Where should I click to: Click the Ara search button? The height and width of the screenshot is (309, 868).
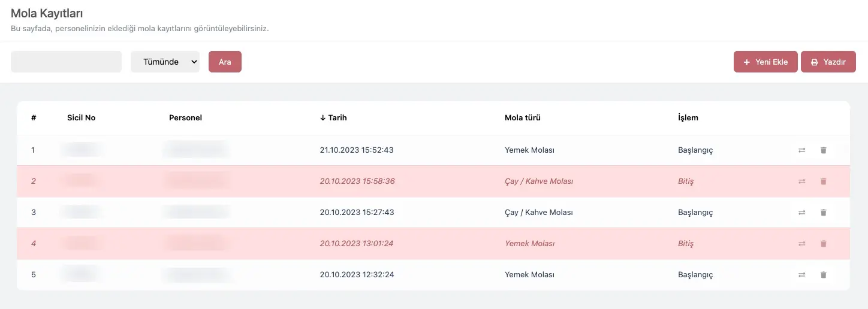pos(225,62)
